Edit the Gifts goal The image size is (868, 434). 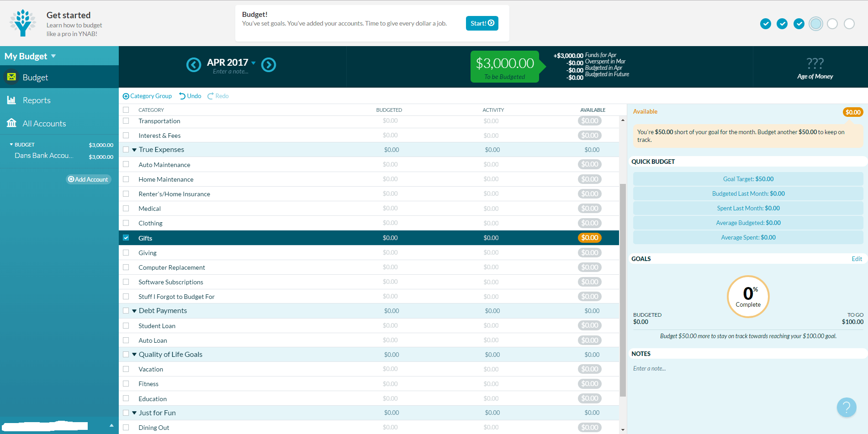click(x=857, y=259)
